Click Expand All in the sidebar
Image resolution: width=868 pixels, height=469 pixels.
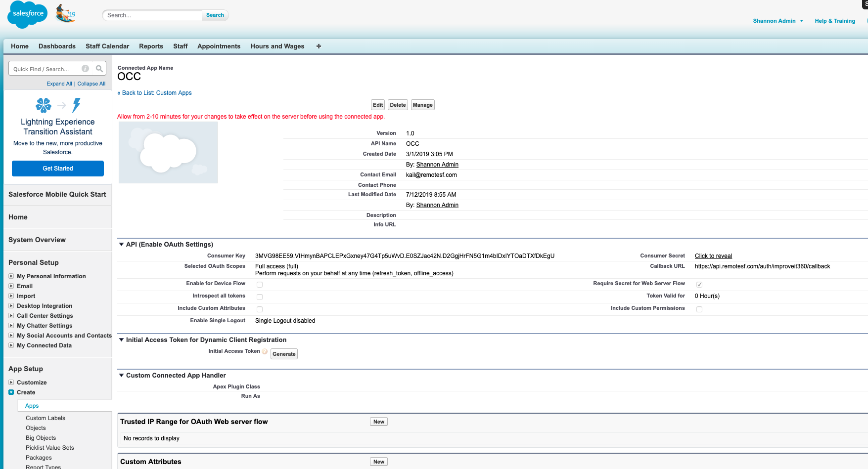pos(59,84)
